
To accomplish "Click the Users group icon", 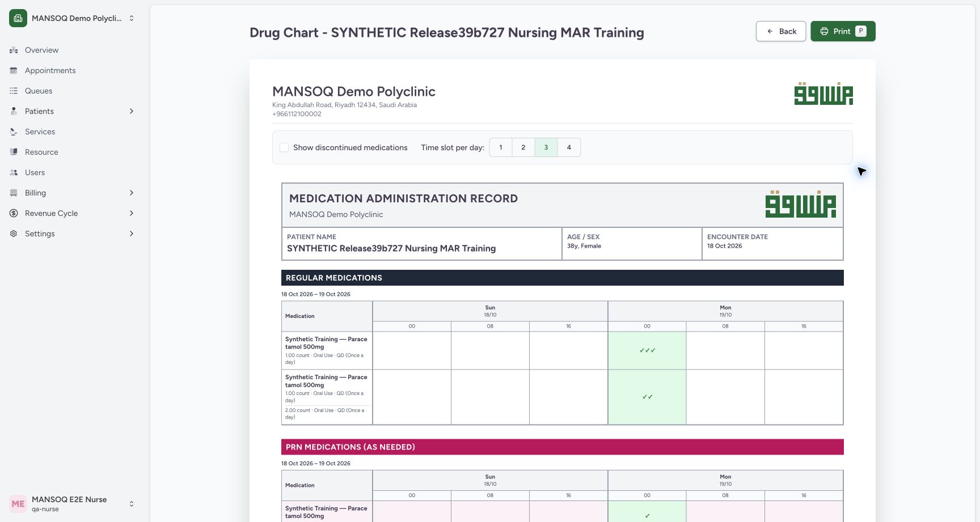I will [14, 172].
